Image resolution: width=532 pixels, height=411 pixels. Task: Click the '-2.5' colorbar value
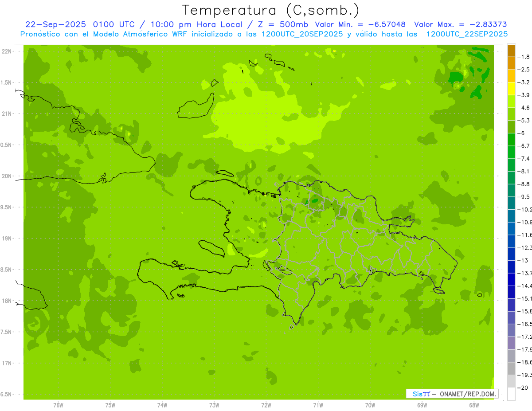[524, 70]
